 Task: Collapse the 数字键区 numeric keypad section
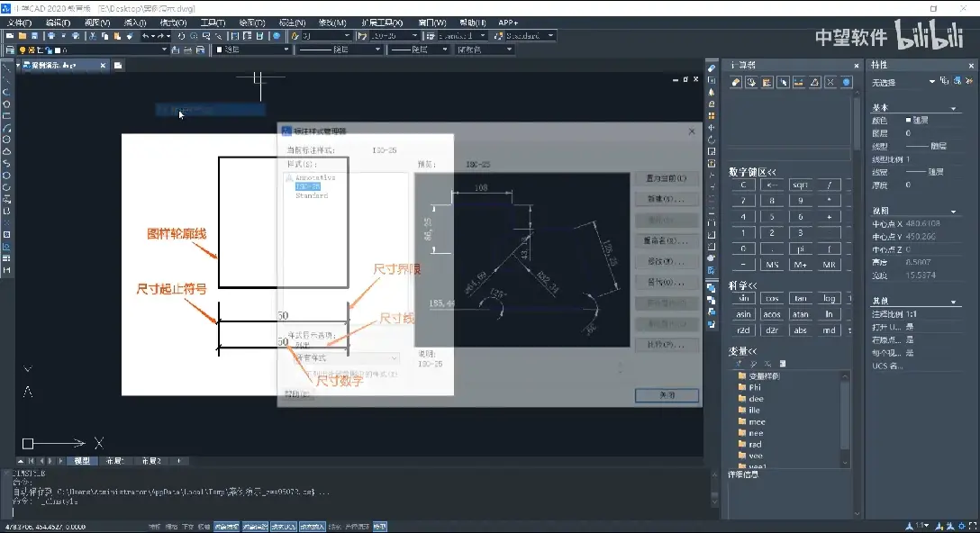tap(752, 172)
